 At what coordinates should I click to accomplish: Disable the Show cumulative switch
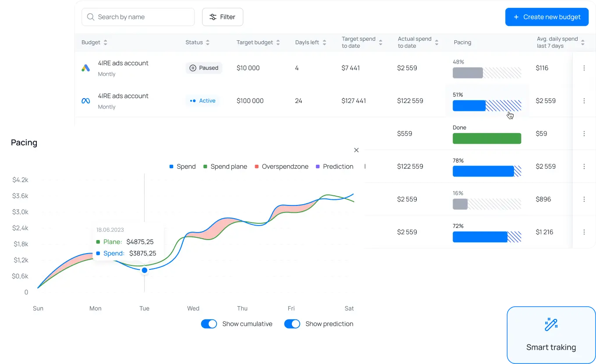tap(209, 324)
